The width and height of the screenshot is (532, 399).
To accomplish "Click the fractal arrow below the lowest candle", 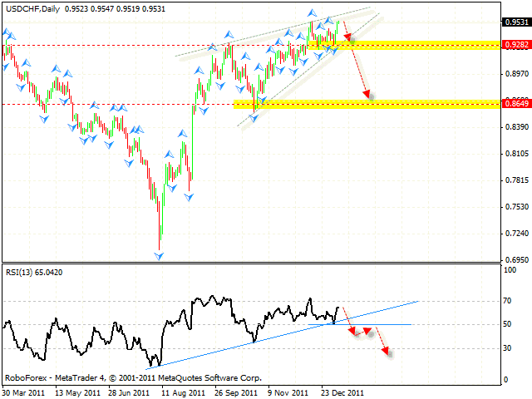I will tap(159, 254).
